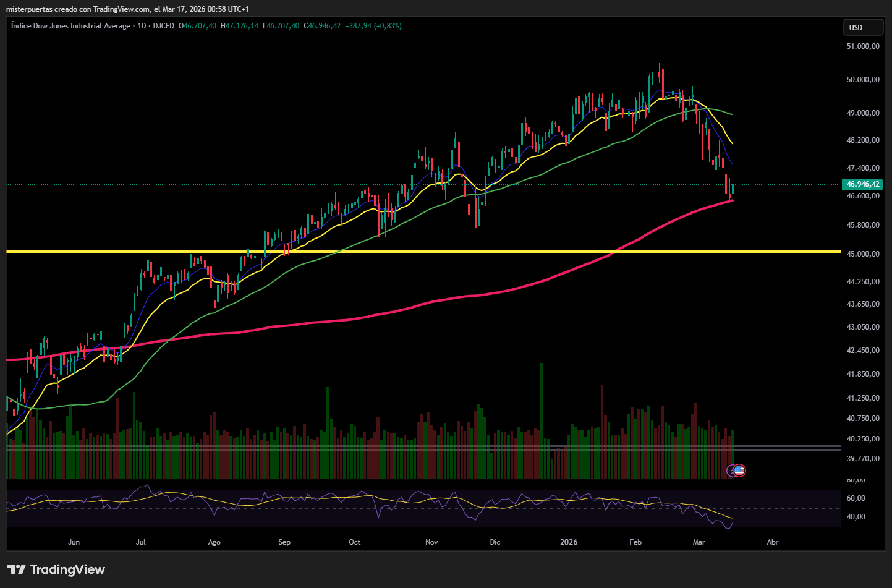Image resolution: width=892 pixels, height=588 pixels.
Task: Click the US flag economic event icon
Action: click(739, 471)
